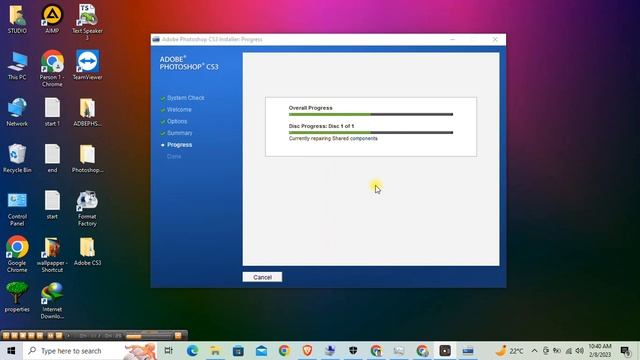Screen dimensions: 640x360
Task: Click the Overall Progress bar
Action: coord(371,115)
